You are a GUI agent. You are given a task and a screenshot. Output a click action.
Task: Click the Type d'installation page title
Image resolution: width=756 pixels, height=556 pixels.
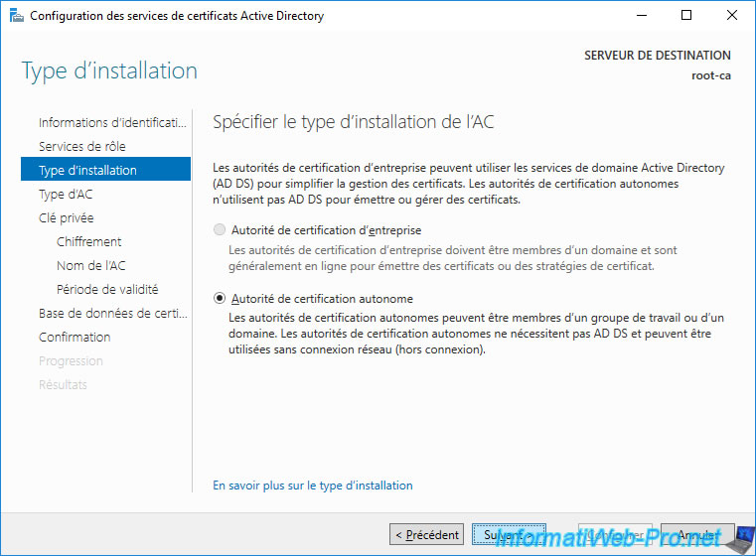pos(109,70)
